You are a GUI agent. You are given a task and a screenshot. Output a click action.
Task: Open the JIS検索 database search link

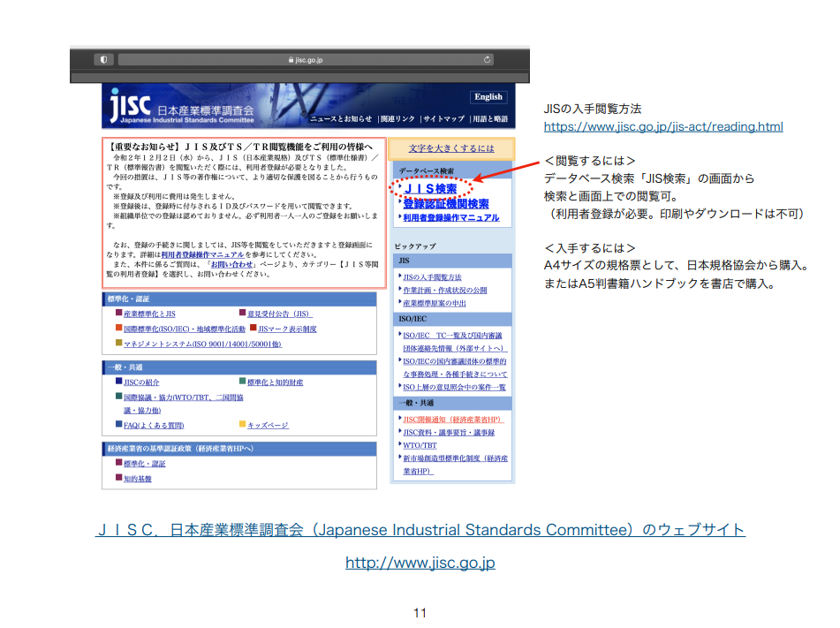coord(431,189)
